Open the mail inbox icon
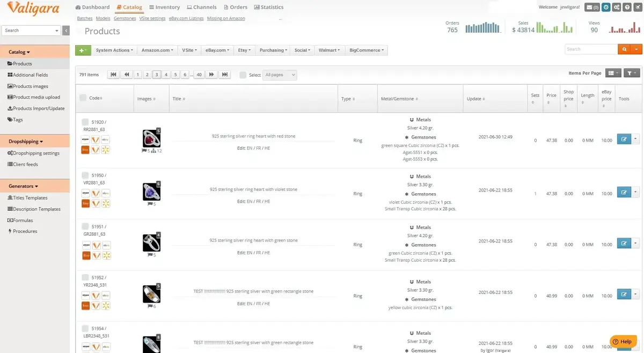644x353 pixels. click(592, 8)
